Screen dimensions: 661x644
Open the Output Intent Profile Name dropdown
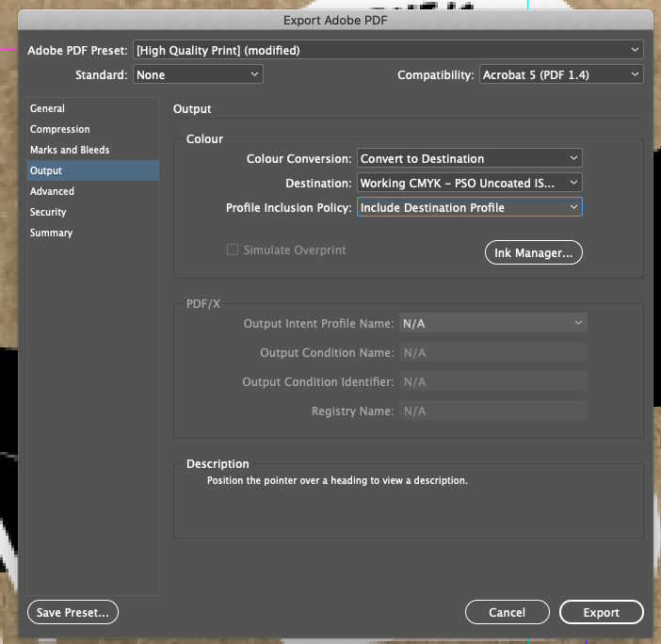(493, 323)
